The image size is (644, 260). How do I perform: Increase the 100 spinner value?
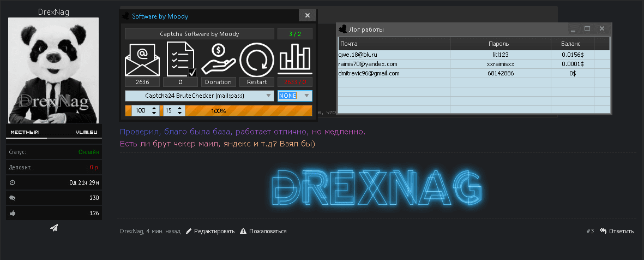(x=154, y=108)
